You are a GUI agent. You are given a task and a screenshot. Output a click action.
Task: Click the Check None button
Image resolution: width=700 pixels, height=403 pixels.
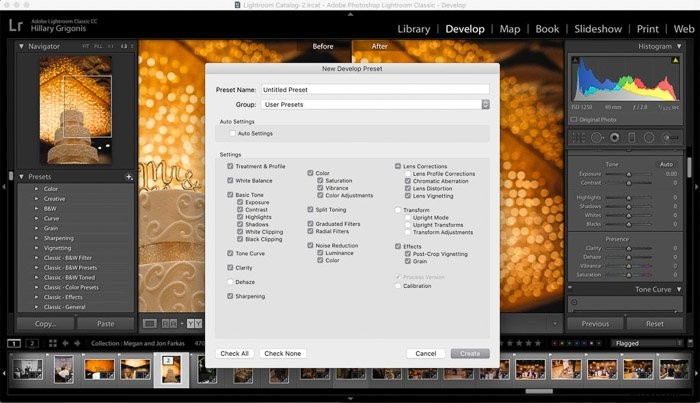[283, 353]
